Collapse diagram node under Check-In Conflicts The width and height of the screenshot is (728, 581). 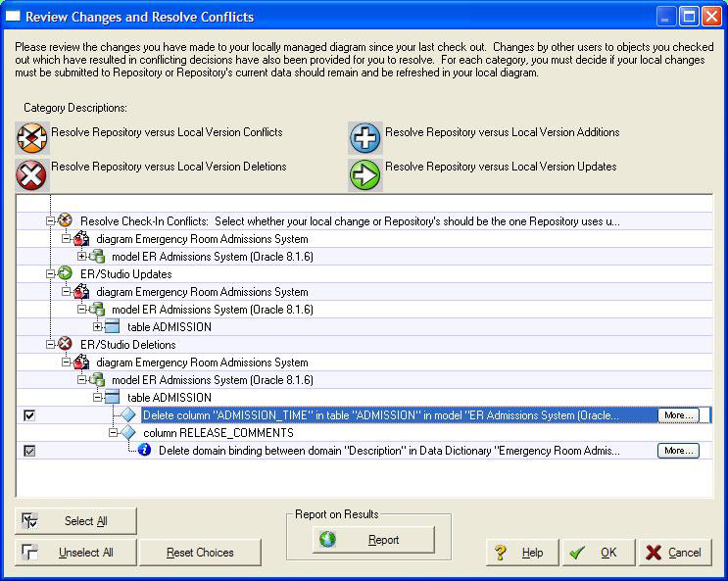[x=67, y=239]
